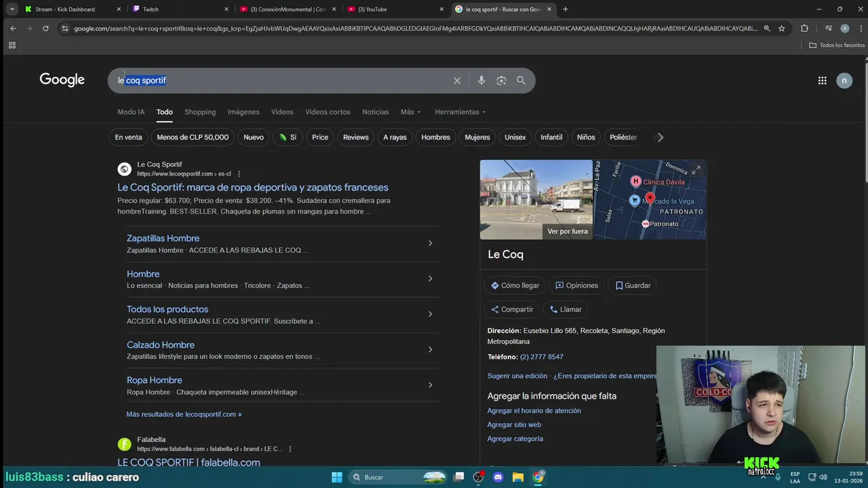Open OBS Studio from the taskbar
The width and height of the screenshot is (868, 488).
pos(479,477)
